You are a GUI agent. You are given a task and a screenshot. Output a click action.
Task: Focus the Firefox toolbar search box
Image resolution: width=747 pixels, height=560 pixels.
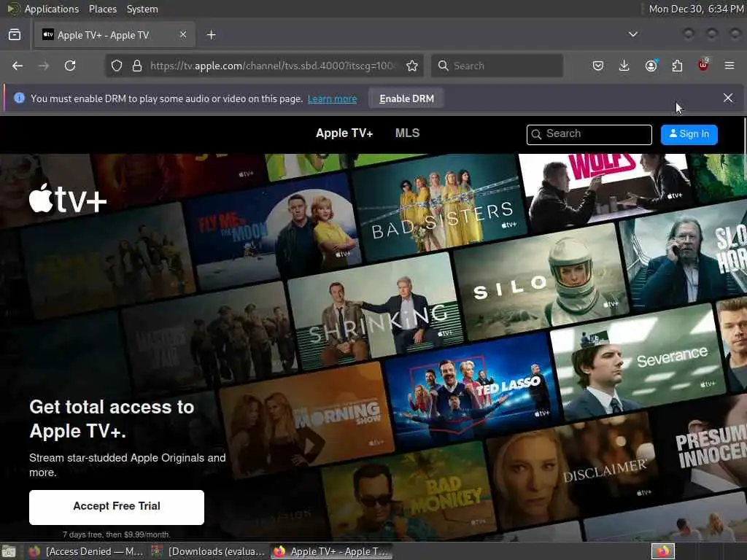(x=497, y=66)
